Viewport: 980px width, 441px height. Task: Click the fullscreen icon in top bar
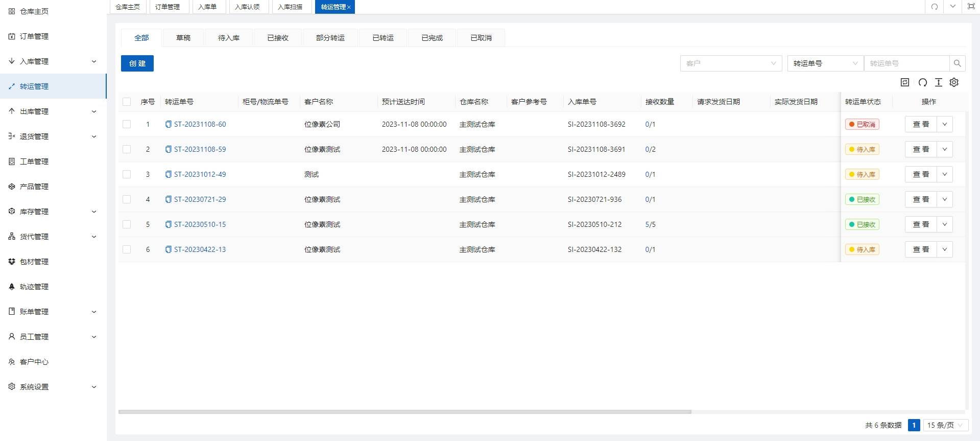971,7
